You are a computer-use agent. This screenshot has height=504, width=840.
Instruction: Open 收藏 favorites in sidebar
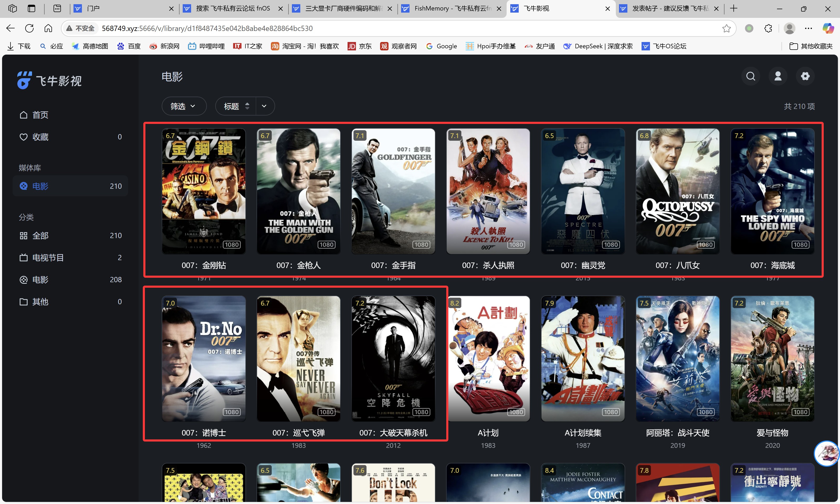pos(70,137)
